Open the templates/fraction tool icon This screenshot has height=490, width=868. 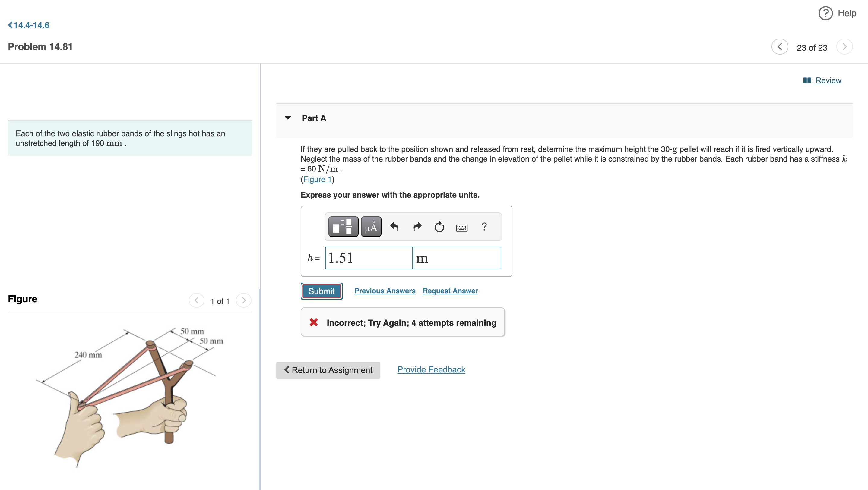[x=343, y=227]
